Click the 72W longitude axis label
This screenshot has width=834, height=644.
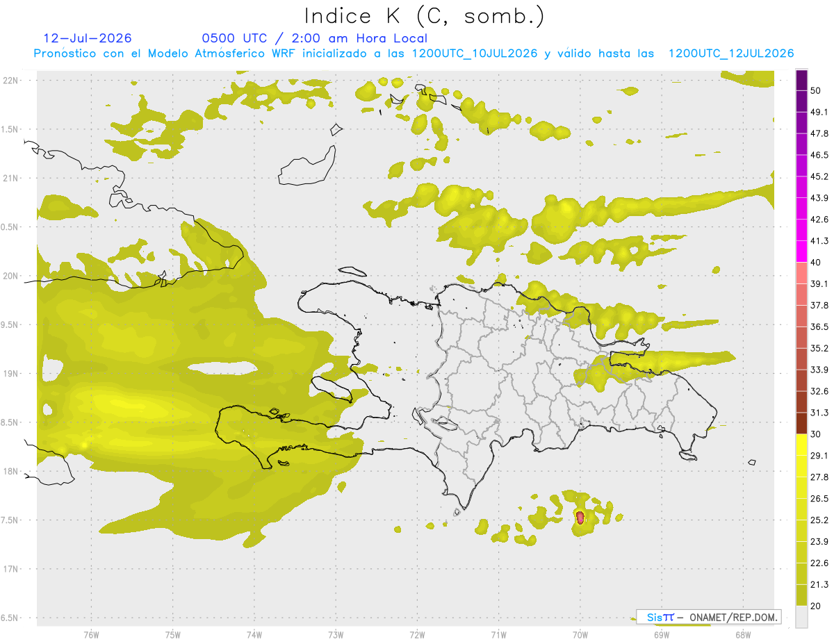pos(417,634)
